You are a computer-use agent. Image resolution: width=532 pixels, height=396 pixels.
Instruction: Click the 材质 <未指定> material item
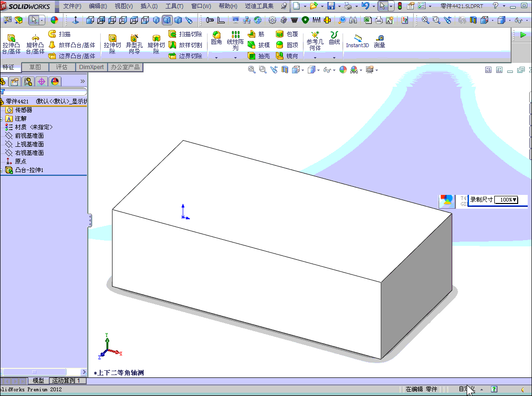pyautogui.click(x=29, y=127)
